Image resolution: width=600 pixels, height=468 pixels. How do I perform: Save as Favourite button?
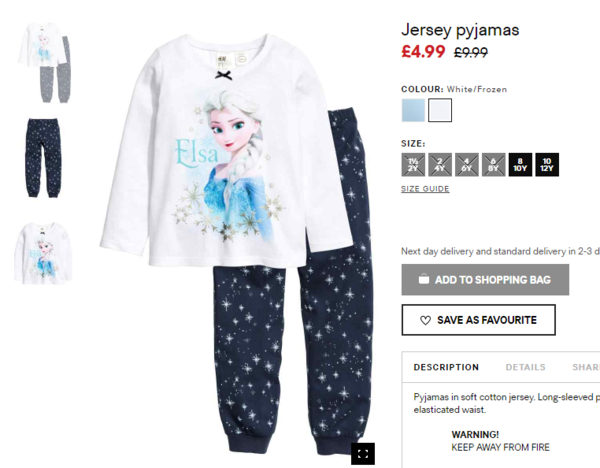tap(478, 320)
